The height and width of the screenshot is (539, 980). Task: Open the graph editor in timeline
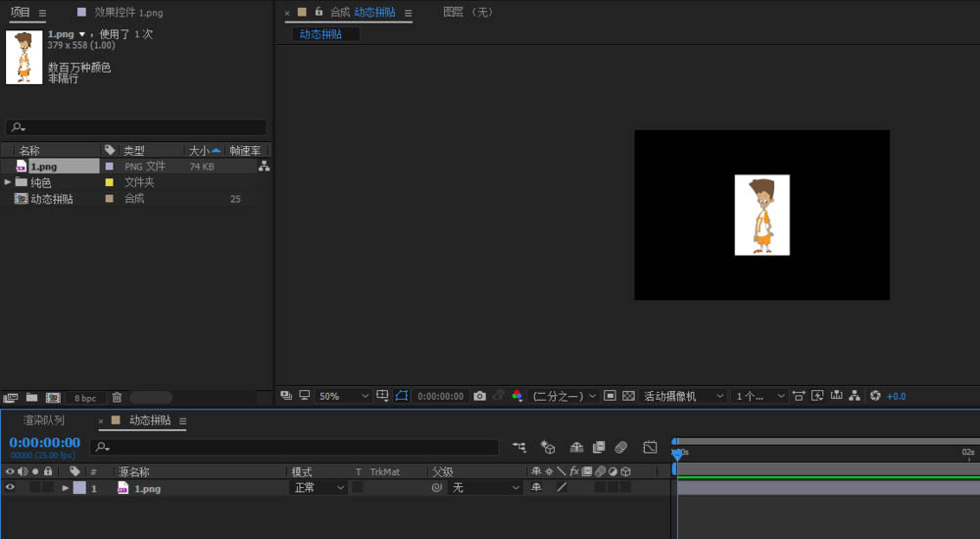[x=650, y=447]
